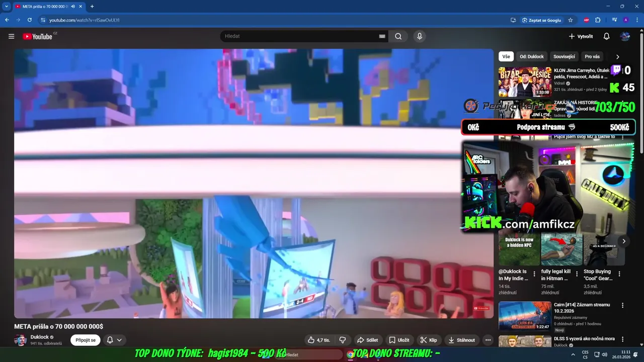Save the video with Uložit

pos(399,340)
